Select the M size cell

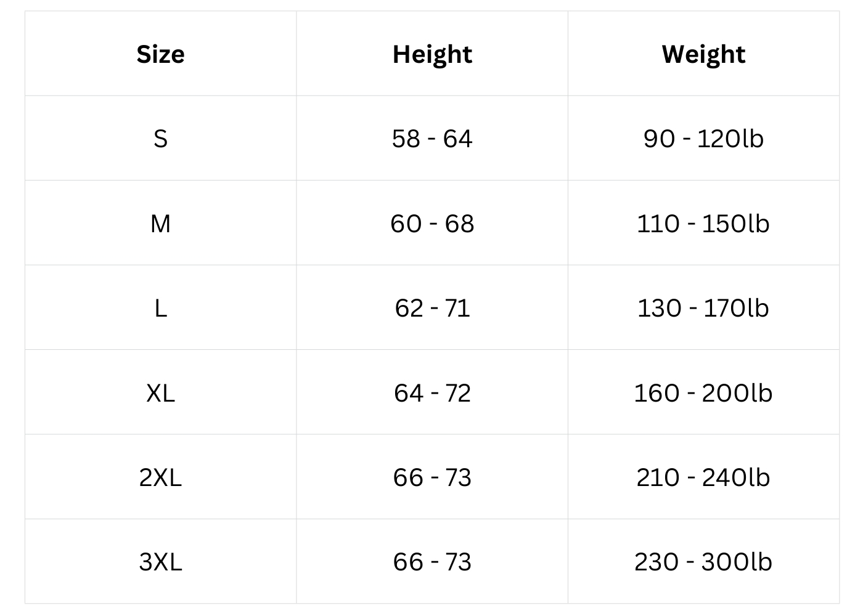point(160,223)
